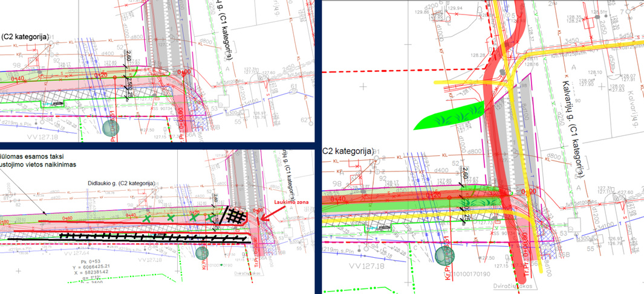Click the tree circle in the right drawing
This screenshot has width=644, height=294.
[444, 256]
